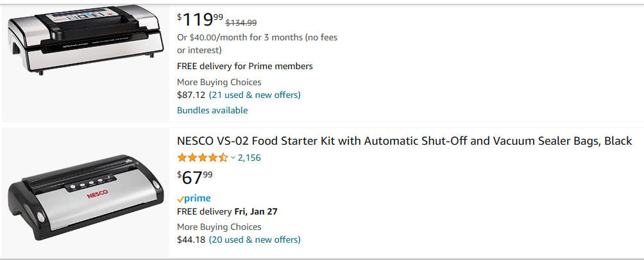Open the '20 used & new offers' link

pos(255,240)
